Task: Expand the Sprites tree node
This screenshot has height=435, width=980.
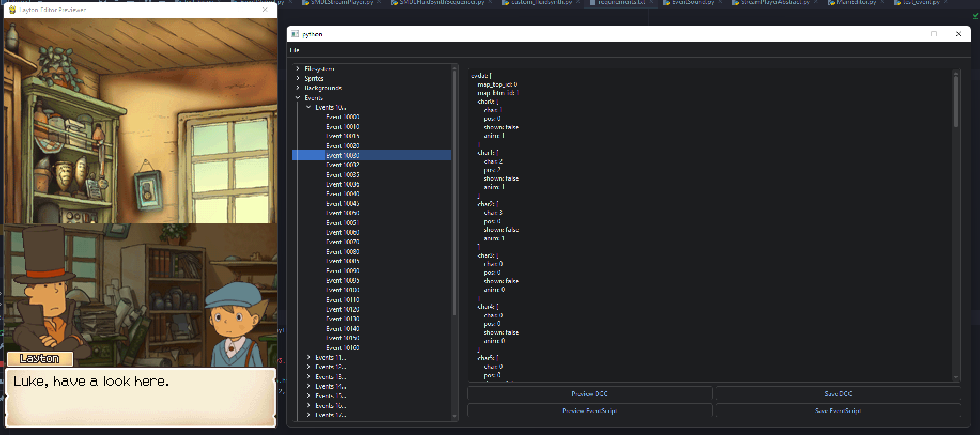Action: tap(298, 79)
